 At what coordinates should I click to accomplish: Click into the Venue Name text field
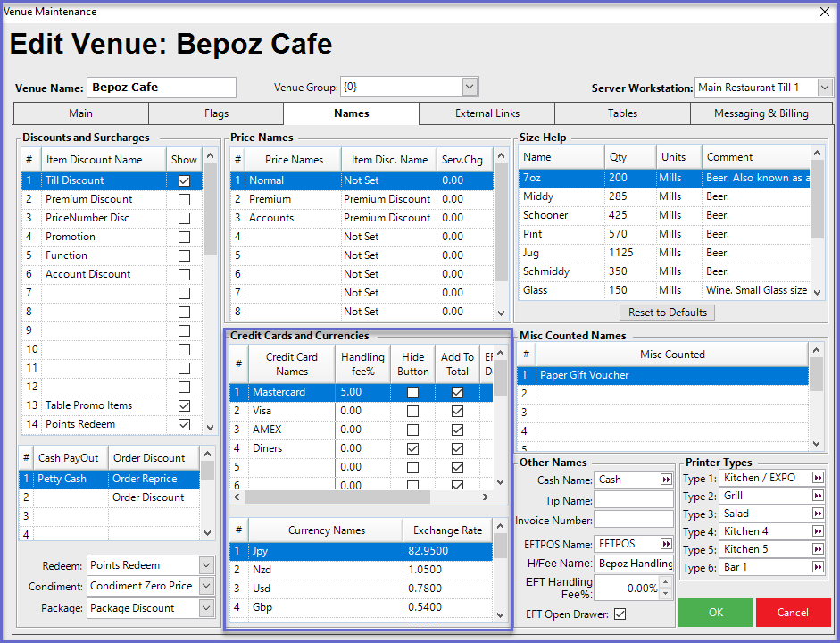(162, 88)
